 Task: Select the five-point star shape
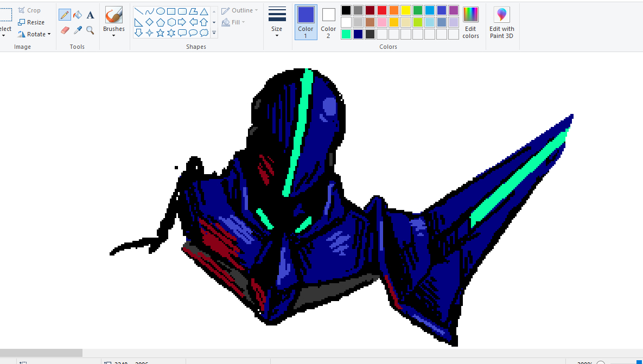coord(161,33)
